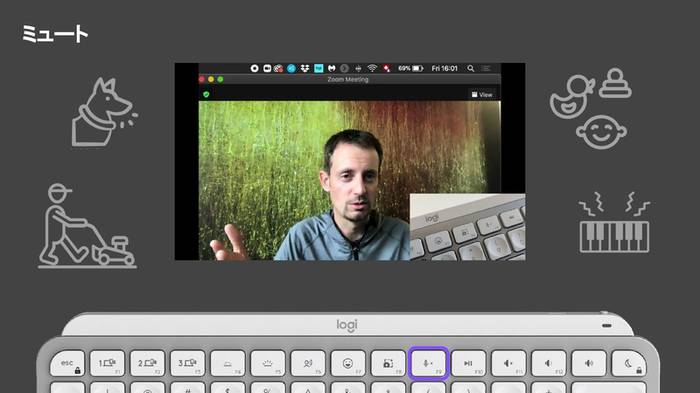Click the esc key on keyboard
This screenshot has width=700, height=393.
coord(67,364)
